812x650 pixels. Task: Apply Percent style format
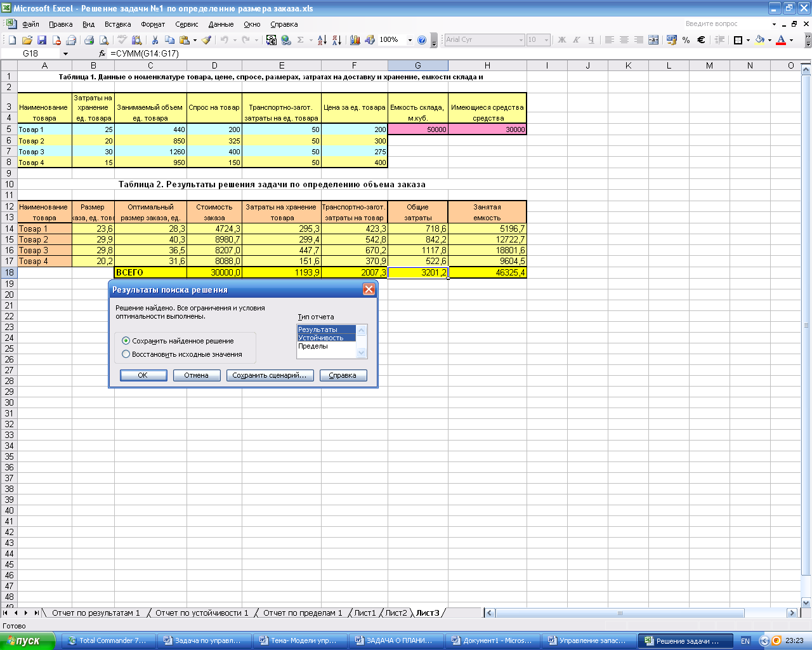coord(686,40)
